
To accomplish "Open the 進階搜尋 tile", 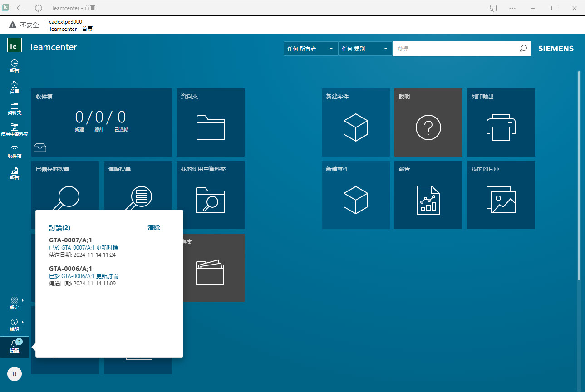I will click(138, 185).
